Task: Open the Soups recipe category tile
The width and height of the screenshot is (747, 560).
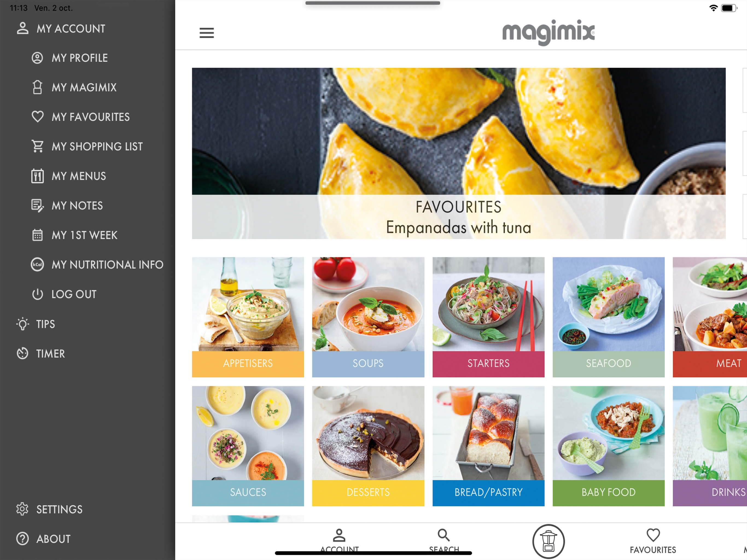Action: pos(368,317)
